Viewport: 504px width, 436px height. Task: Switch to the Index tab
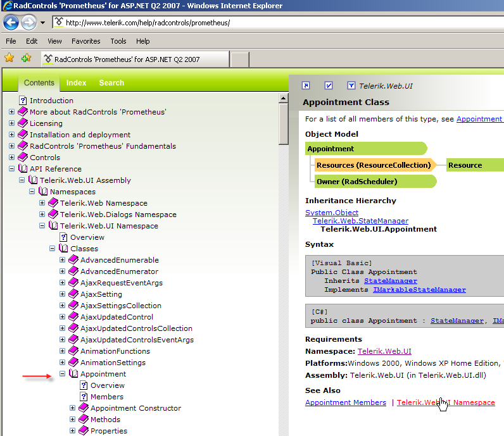(76, 82)
